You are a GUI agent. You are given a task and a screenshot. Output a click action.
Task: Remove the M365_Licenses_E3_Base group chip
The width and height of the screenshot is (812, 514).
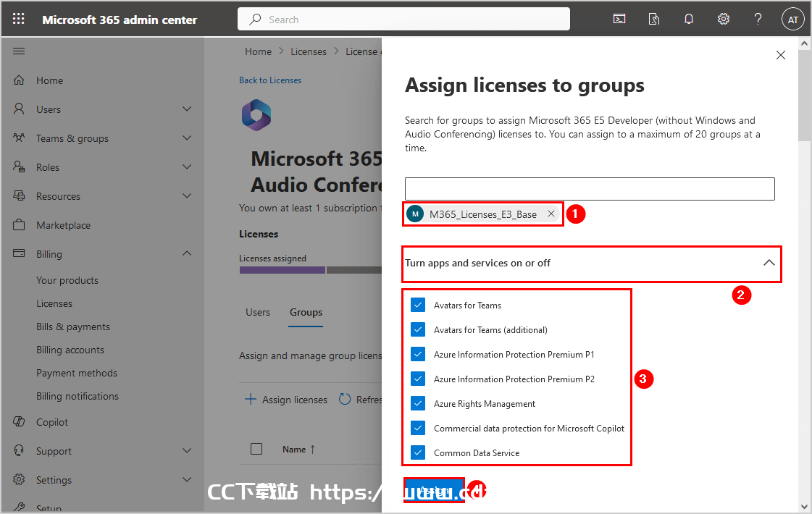click(x=551, y=214)
